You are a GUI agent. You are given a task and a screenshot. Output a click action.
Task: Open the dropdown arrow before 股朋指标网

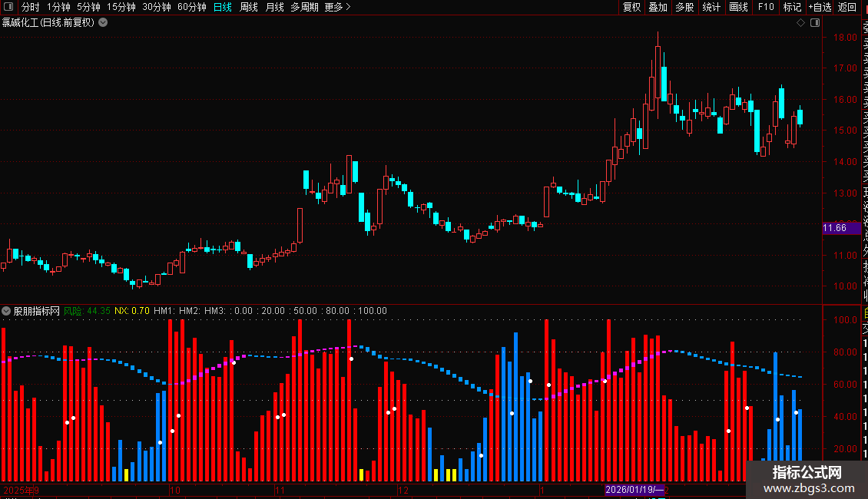click(x=6, y=311)
